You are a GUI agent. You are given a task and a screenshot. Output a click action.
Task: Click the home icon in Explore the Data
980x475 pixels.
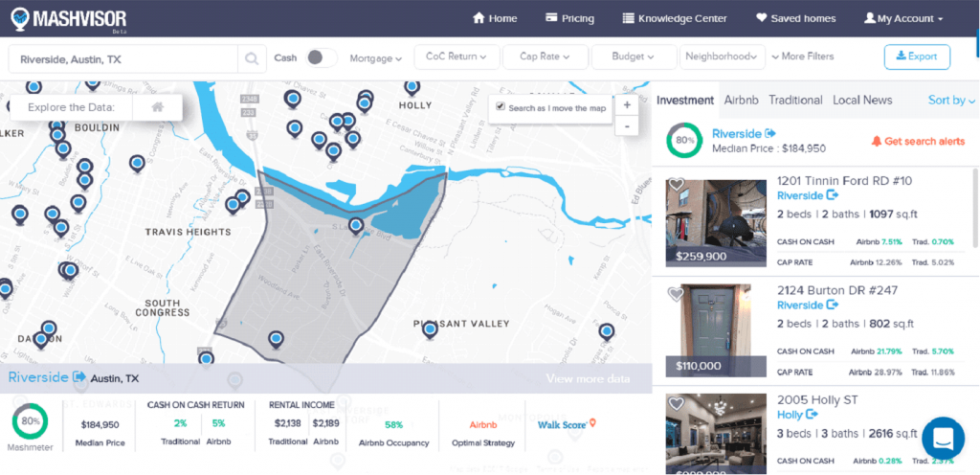click(x=157, y=107)
